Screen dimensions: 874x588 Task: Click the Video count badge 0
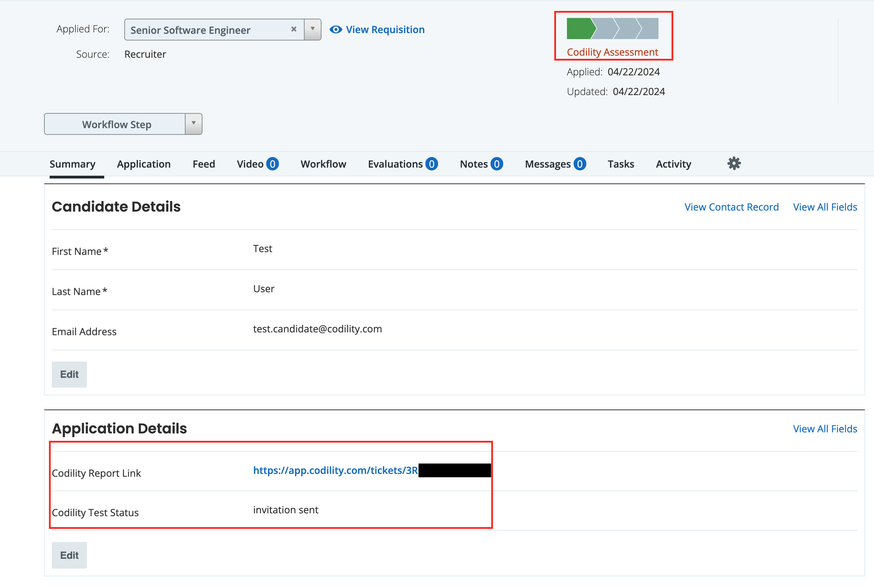point(273,164)
